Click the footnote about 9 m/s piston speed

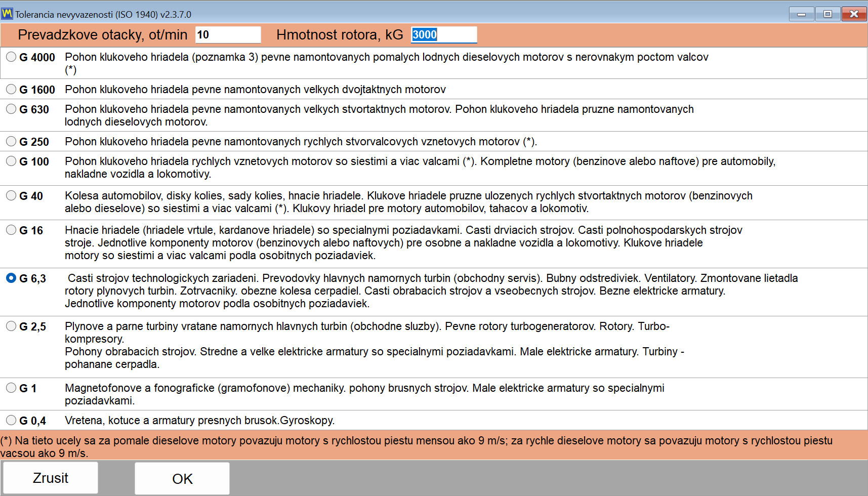click(x=416, y=447)
